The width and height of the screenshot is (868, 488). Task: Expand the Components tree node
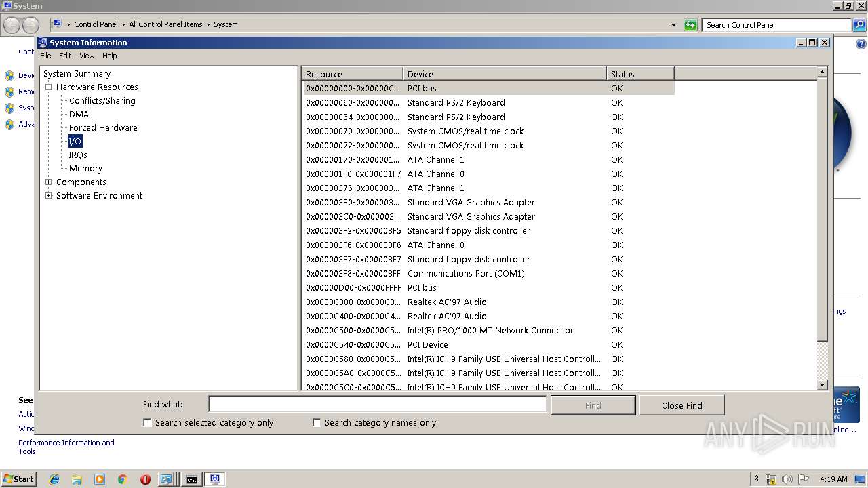[49, 182]
